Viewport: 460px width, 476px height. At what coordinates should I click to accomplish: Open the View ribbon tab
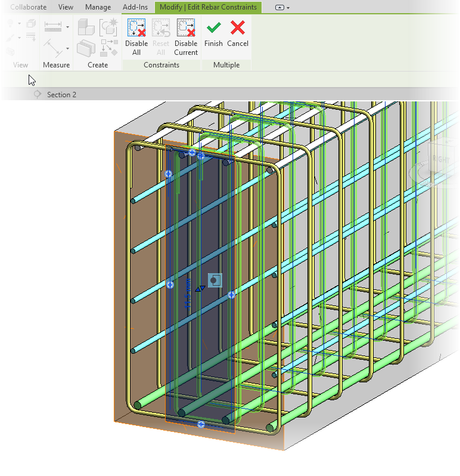click(x=66, y=7)
